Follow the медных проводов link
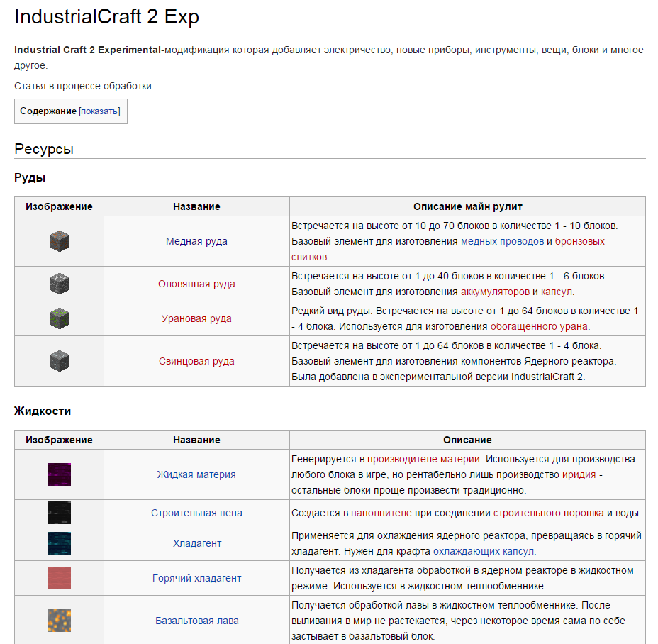Viewport: 658px width, 644px height. pyautogui.click(x=502, y=241)
